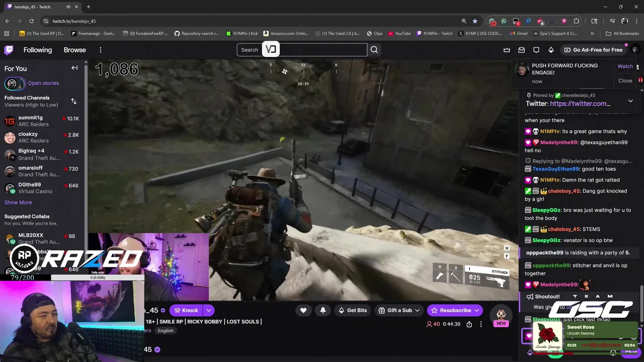Open the Twitch three-dot more menu
644x362 pixels.
(101, 50)
